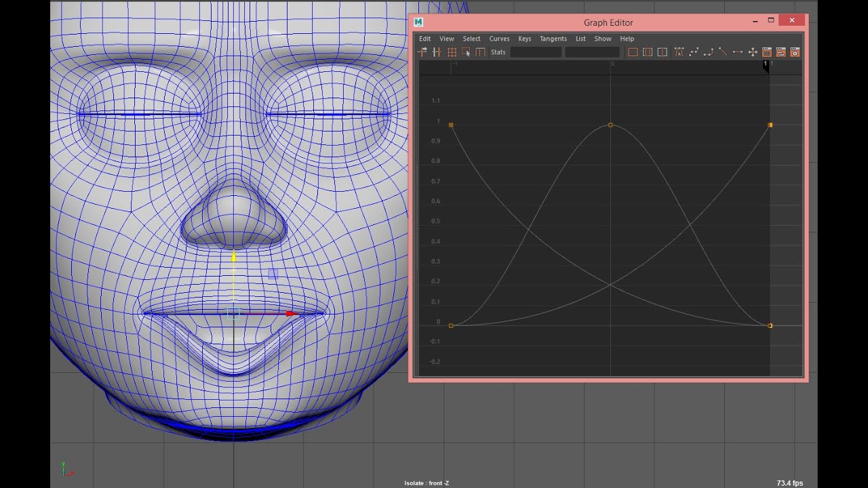Select the Move Nearest Picked Key tool
Screen dimensions: 868x488
pyautogui.click(x=422, y=52)
